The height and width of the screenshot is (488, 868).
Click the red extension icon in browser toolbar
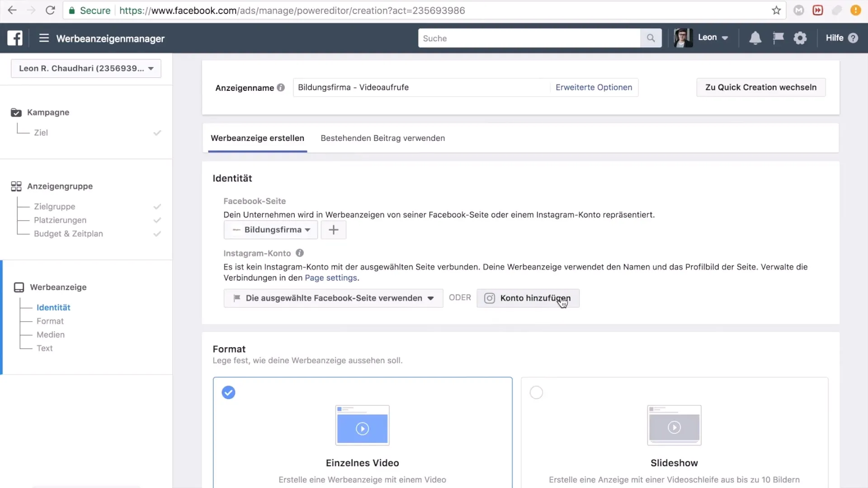pos(818,10)
